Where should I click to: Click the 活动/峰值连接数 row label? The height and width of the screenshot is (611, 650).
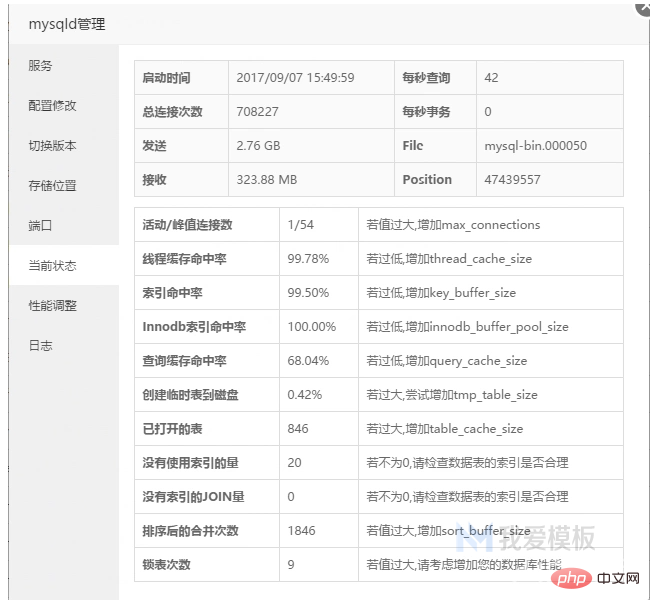click(x=187, y=225)
